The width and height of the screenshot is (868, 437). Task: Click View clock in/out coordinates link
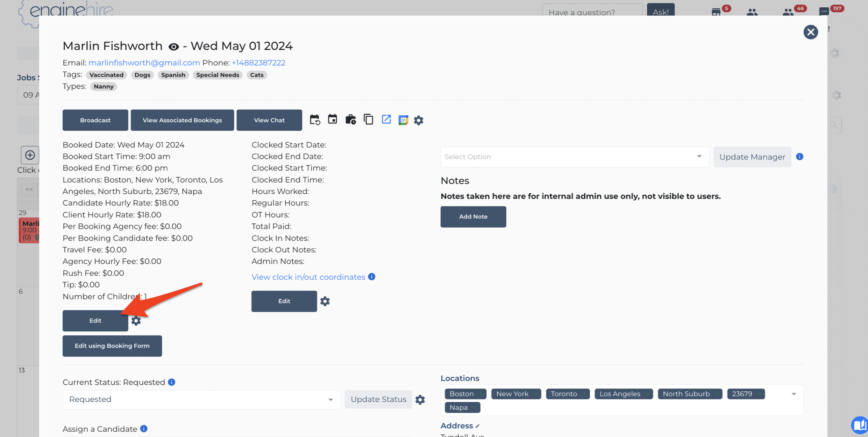pyautogui.click(x=308, y=277)
